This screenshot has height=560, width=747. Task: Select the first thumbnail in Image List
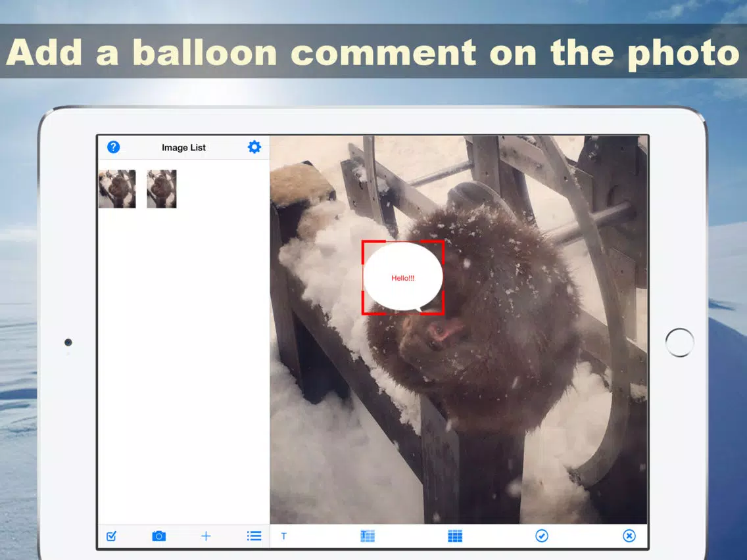[117, 189]
